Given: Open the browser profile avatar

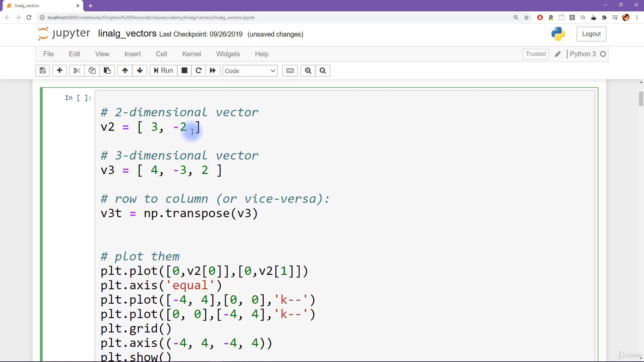Looking at the screenshot, I should coord(626,17).
